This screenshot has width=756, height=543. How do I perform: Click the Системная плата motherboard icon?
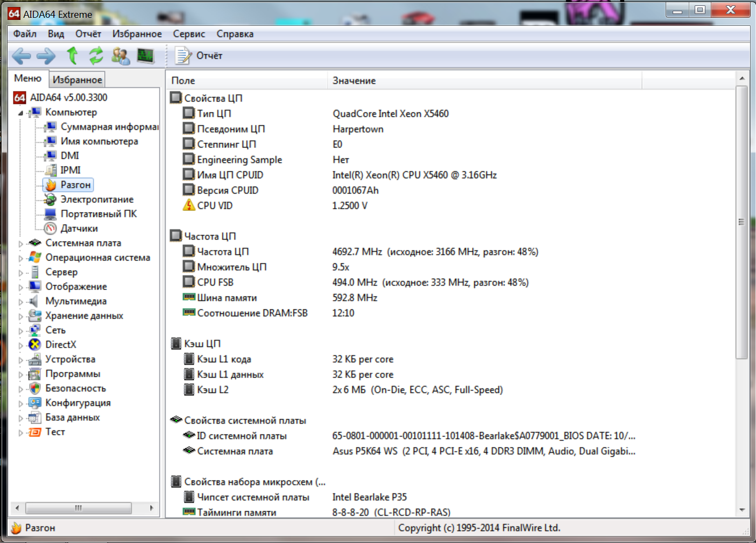pos(36,243)
